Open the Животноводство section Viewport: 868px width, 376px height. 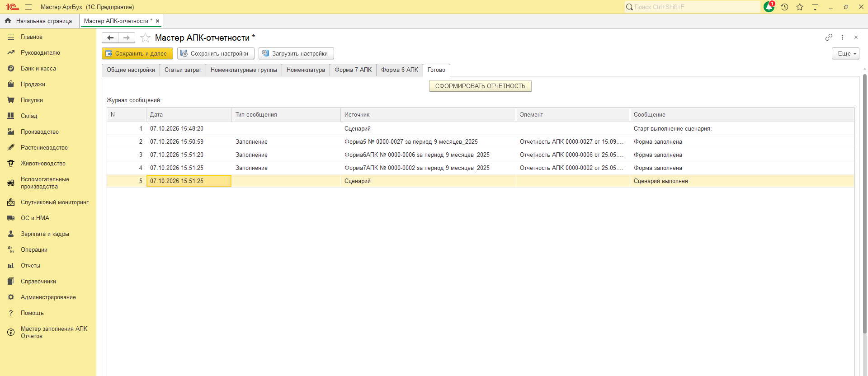(x=48, y=164)
